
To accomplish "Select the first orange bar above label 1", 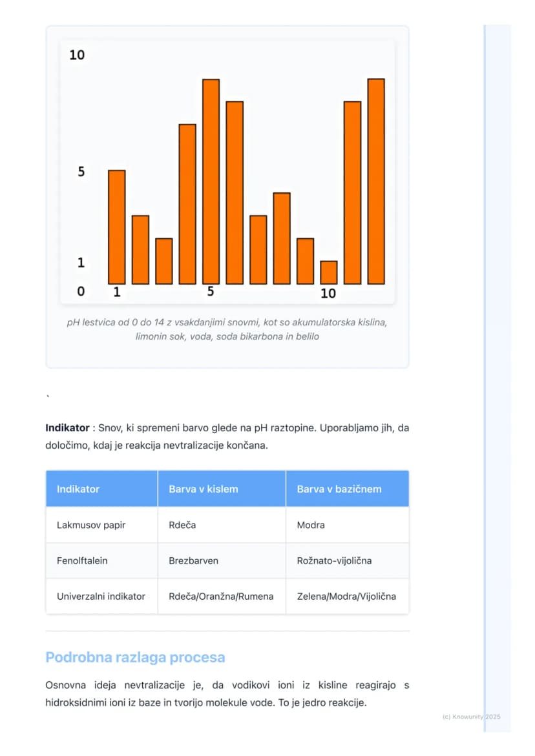I will 117,227.
